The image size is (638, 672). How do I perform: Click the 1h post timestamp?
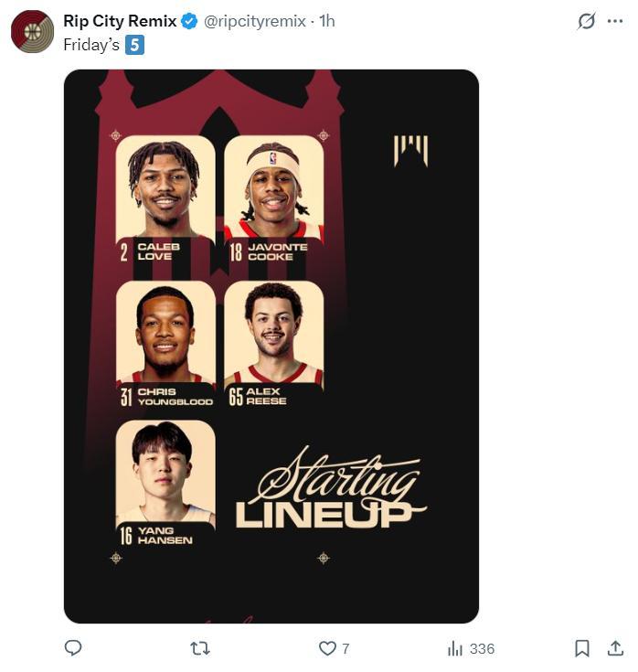(326, 21)
